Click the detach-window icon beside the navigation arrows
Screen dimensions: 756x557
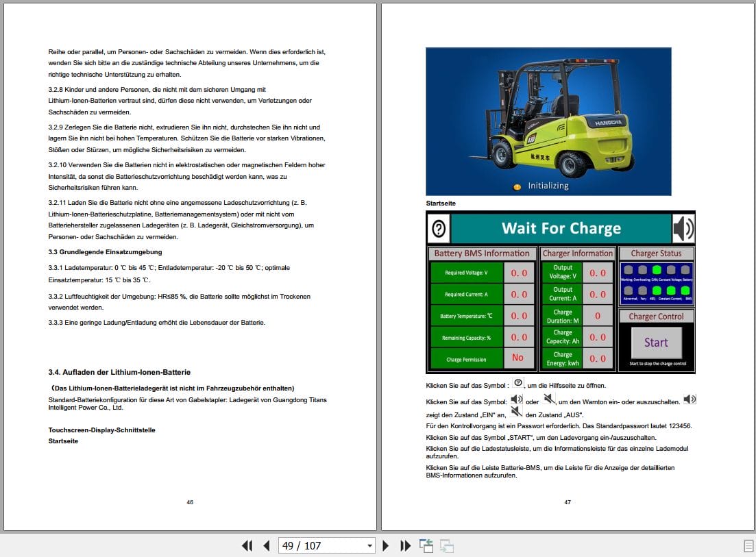(x=426, y=545)
